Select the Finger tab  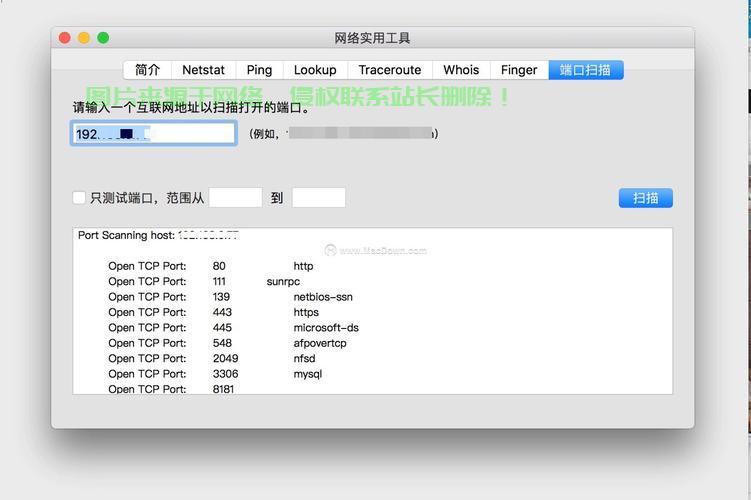point(519,70)
